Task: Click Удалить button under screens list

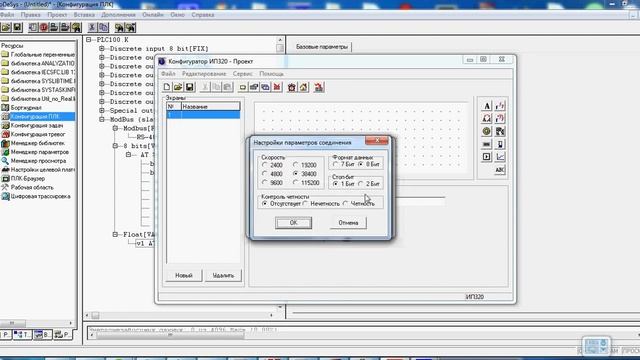Action: (x=223, y=276)
